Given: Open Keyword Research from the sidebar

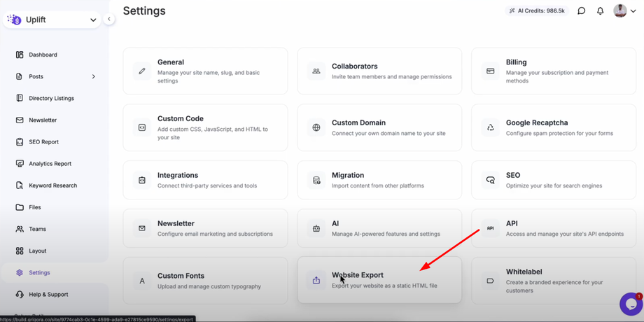Looking at the screenshot, I should click(52, 185).
